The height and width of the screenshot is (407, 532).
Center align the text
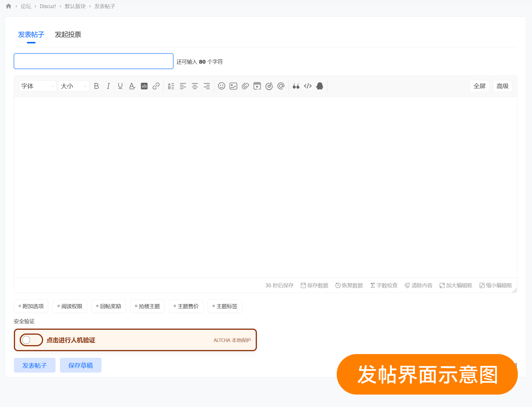[195, 86]
